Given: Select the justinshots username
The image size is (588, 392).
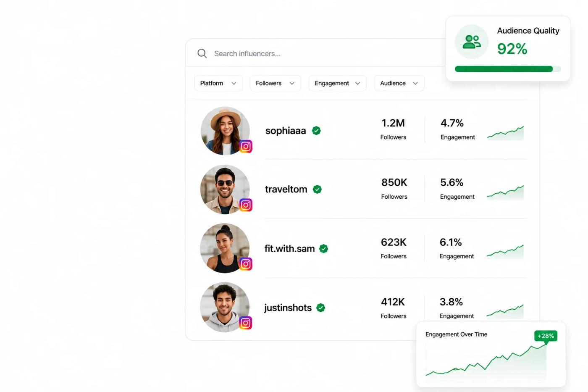Looking at the screenshot, I should (x=288, y=308).
